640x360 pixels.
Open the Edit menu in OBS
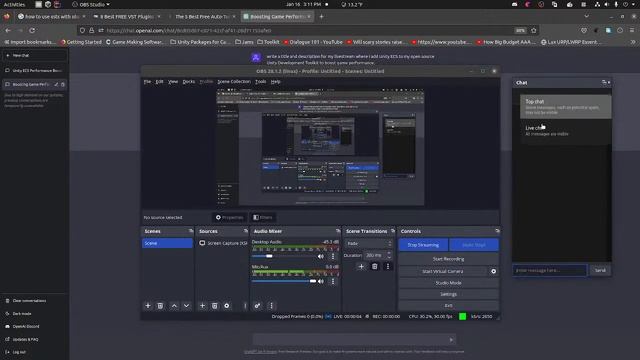pyautogui.click(x=159, y=82)
